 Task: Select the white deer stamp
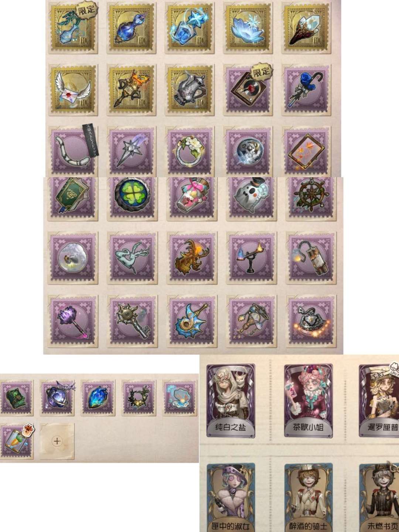pos(132,258)
